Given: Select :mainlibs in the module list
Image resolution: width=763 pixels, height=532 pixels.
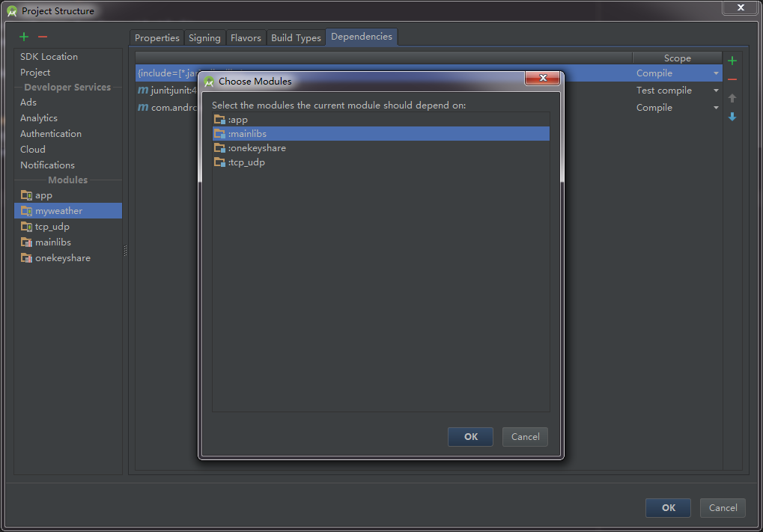Looking at the screenshot, I should tap(381, 134).
